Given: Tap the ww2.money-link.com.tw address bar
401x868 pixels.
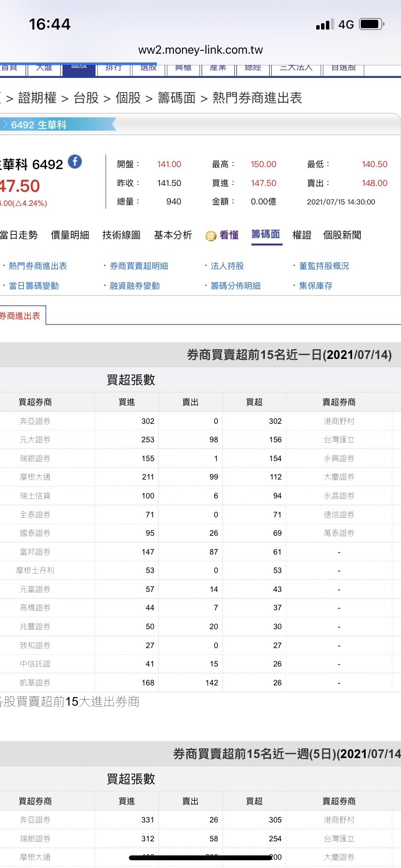Looking at the screenshot, I should [200, 50].
